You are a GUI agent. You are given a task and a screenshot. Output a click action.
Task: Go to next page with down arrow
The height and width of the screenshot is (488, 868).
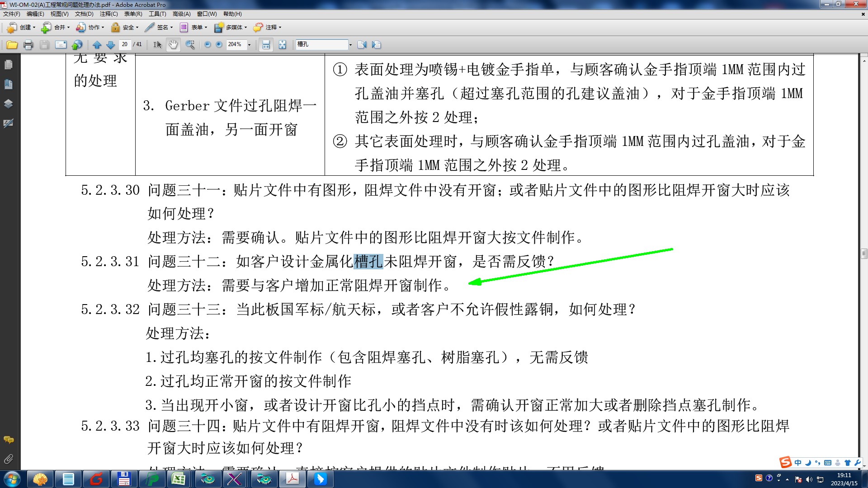(x=110, y=45)
